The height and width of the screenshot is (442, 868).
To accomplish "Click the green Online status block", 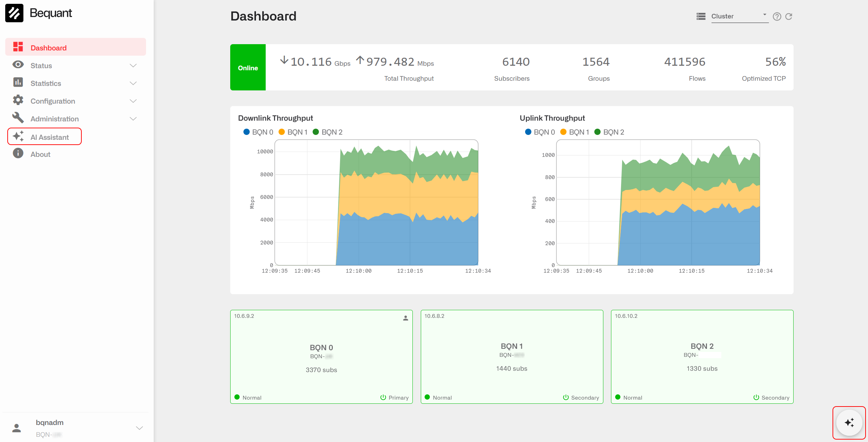I will pyautogui.click(x=248, y=67).
